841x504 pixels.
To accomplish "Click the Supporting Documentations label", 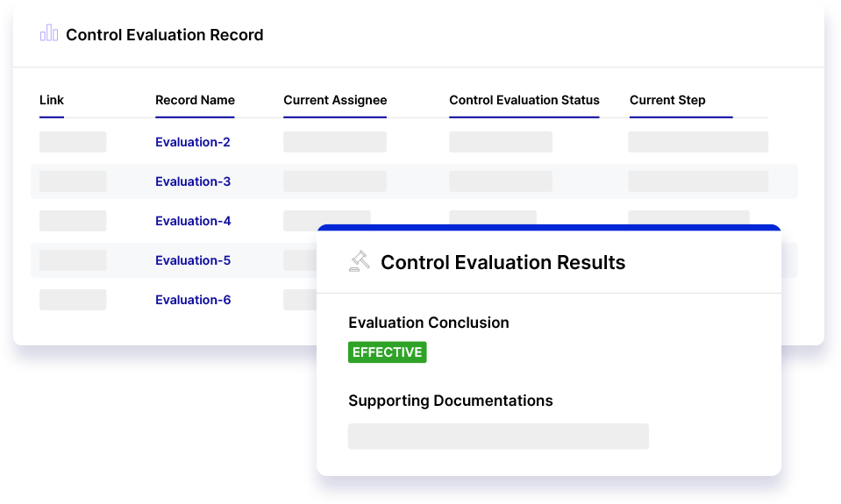I will (x=451, y=401).
